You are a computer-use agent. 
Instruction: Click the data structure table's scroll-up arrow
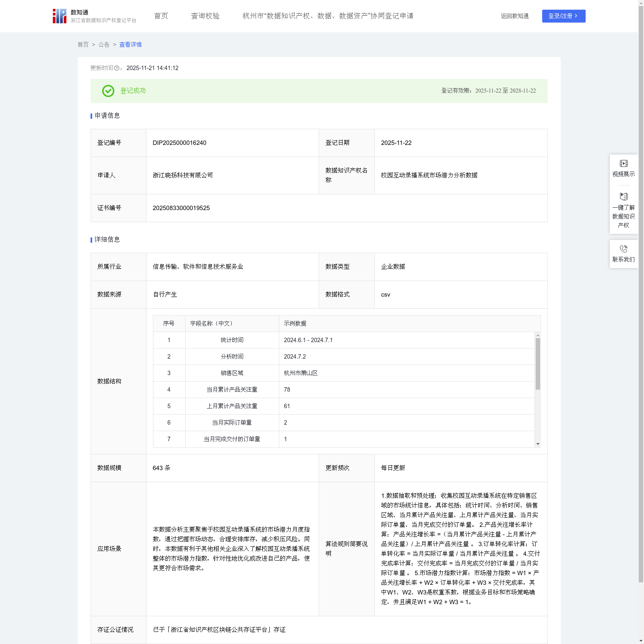538,335
